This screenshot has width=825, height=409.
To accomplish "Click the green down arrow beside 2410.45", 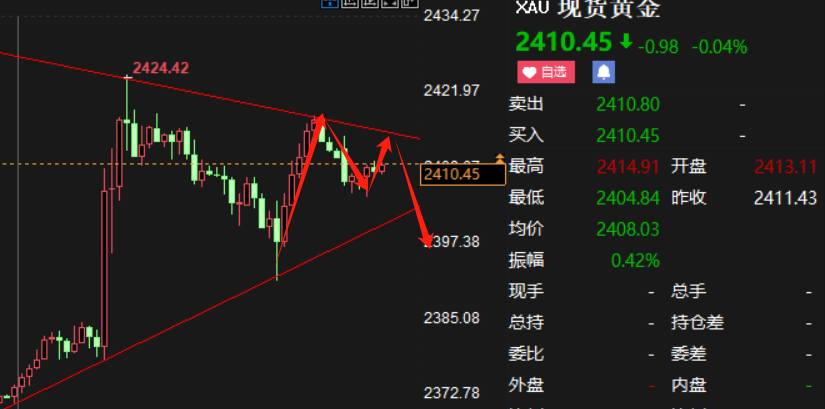I will pyautogui.click(x=626, y=42).
